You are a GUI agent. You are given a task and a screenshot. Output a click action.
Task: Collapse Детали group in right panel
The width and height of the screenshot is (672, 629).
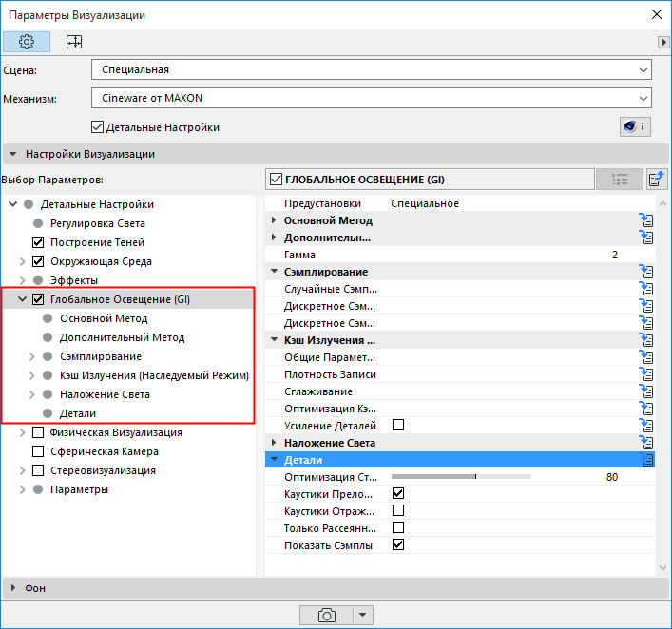tap(275, 459)
